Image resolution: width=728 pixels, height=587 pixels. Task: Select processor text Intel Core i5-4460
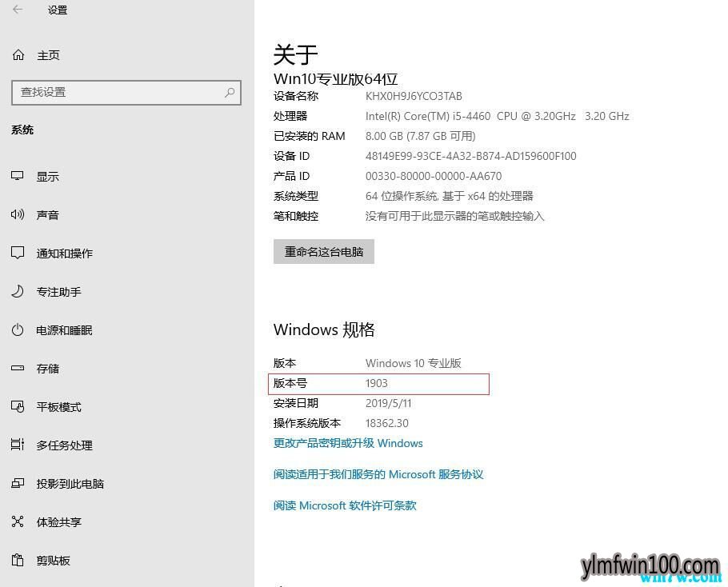498,116
